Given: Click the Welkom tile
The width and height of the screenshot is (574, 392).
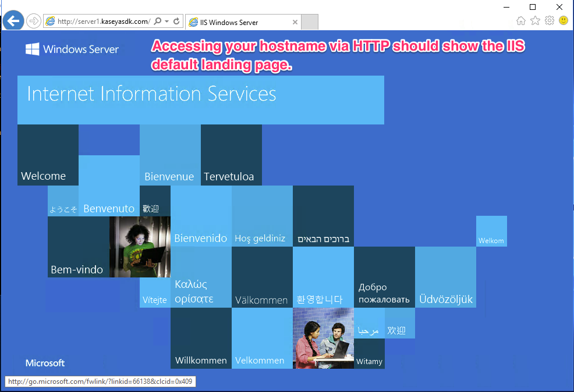Looking at the screenshot, I should [492, 231].
